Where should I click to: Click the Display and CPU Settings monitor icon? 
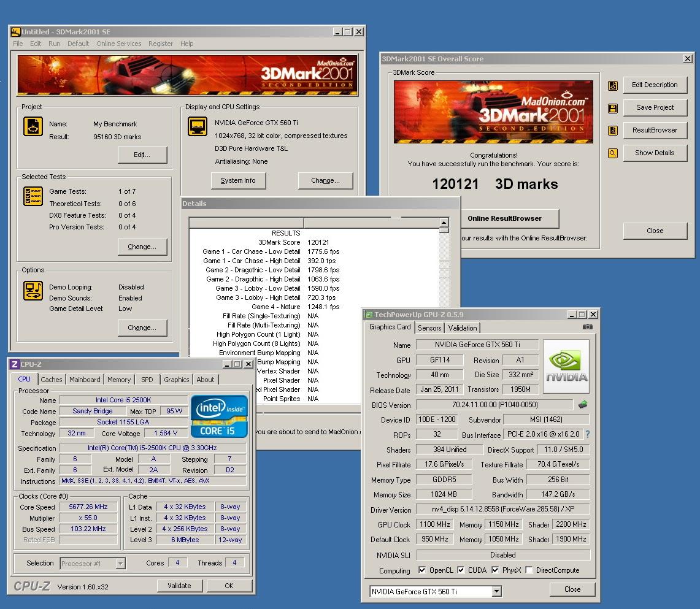tap(198, 127)
